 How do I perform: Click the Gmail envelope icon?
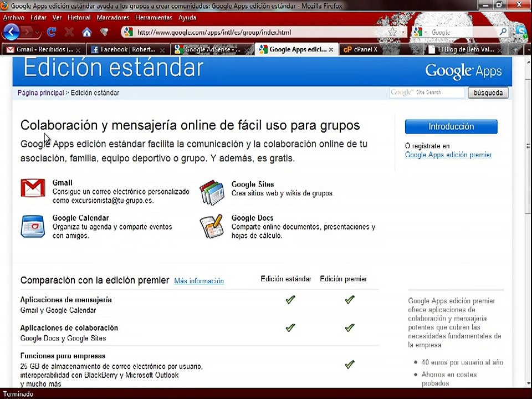tap(33, 188)
